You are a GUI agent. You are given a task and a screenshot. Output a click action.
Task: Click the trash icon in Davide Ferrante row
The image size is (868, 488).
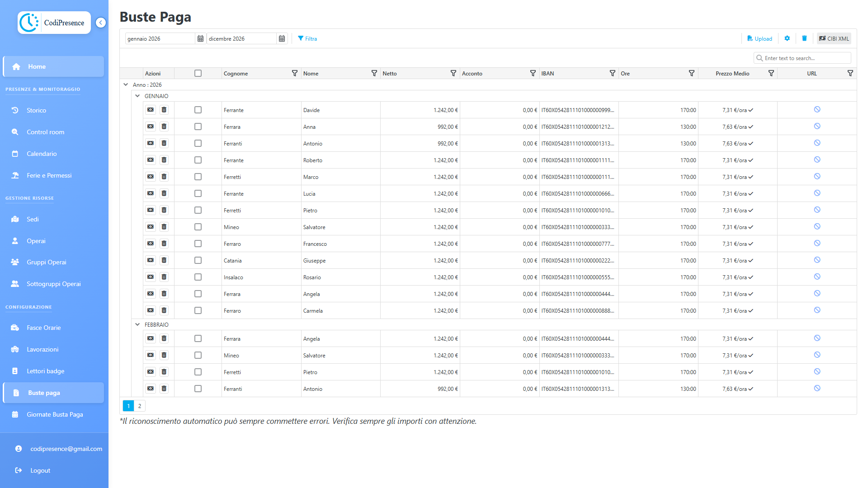[x=164, y=110]
